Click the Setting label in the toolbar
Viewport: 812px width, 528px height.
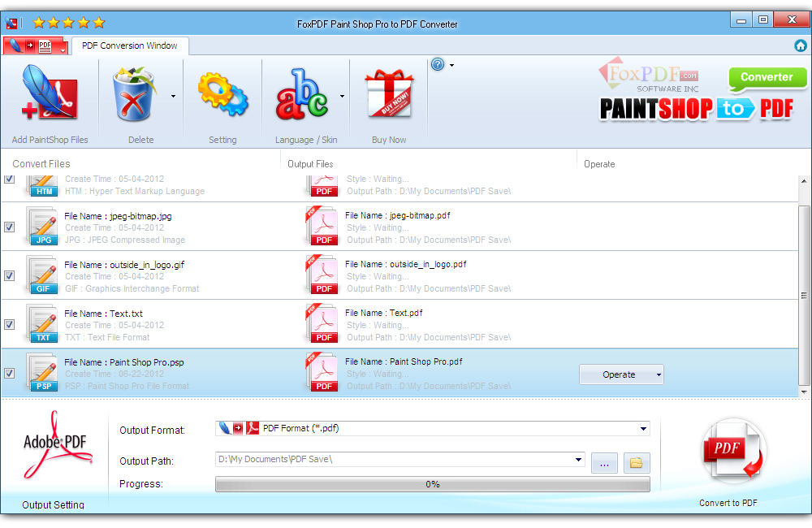point(222,140)
